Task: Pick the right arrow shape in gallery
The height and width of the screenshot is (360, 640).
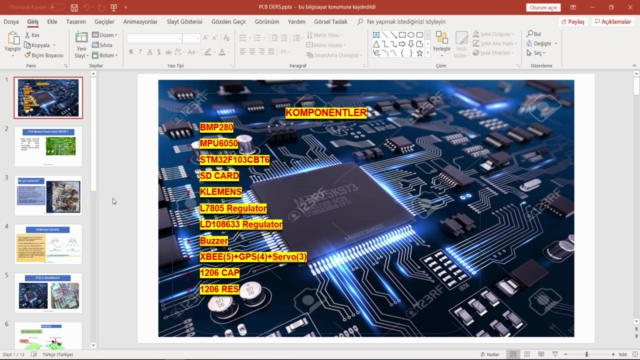Action: pos(402,44)
